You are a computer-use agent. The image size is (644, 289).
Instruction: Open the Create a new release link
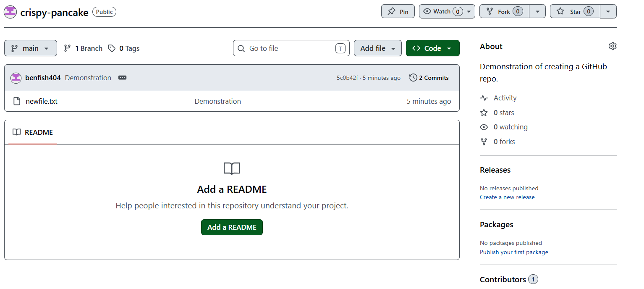click(507, 197)
